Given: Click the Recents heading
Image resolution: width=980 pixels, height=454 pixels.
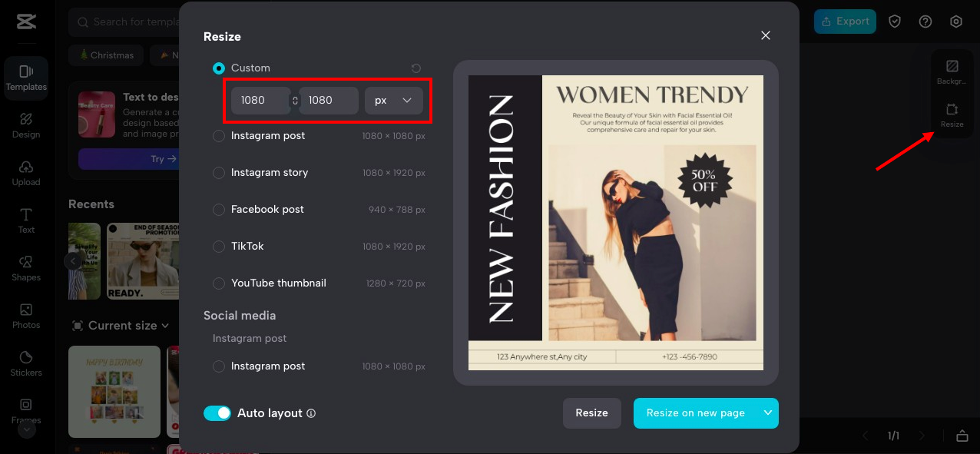Looking at the screenshot, I should point(91,204).
